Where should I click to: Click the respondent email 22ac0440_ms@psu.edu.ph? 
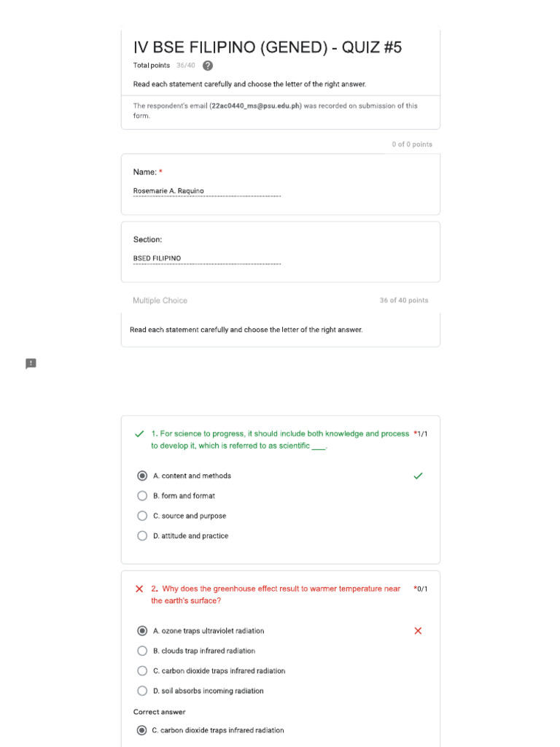pyautogui.click(x=256, y=106)
